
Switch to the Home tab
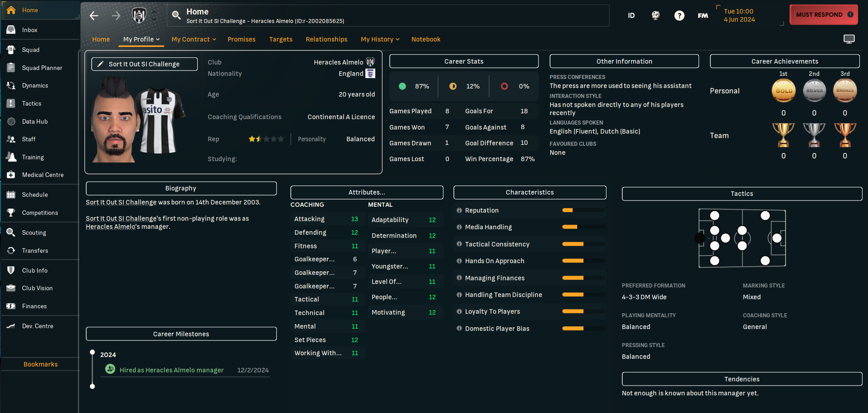click(101, 39)
